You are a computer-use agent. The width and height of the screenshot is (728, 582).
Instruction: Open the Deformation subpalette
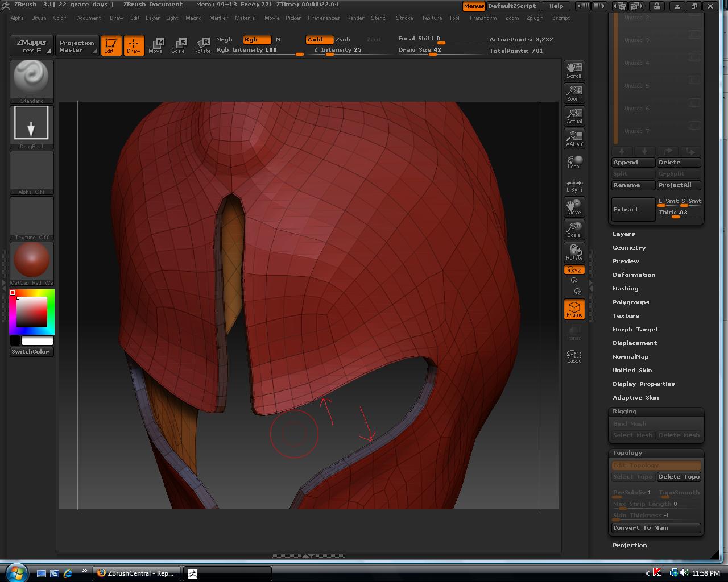pos(634,275)
